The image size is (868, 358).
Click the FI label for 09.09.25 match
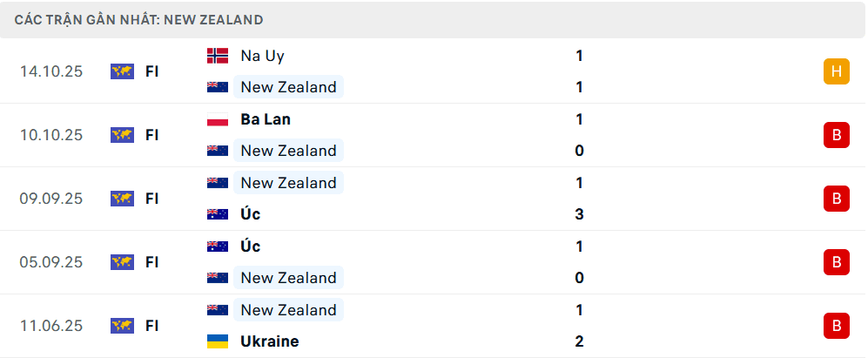pos(151,199)
